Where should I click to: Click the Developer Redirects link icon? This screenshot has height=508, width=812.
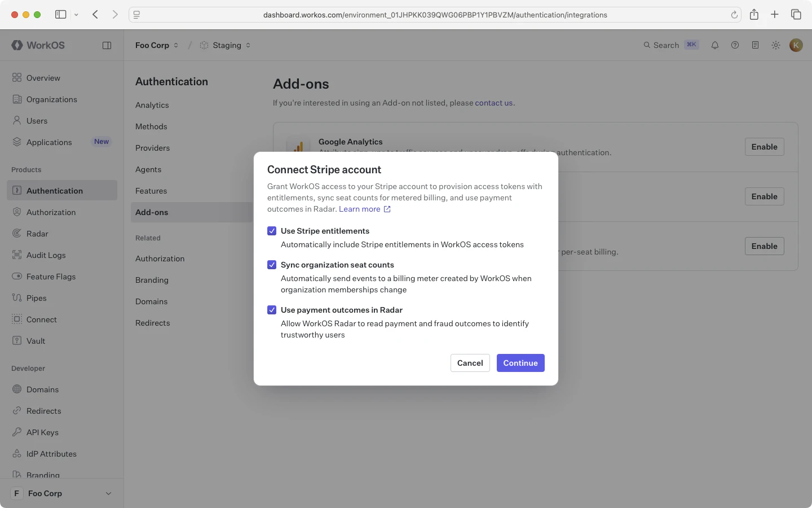coord(17,411)
